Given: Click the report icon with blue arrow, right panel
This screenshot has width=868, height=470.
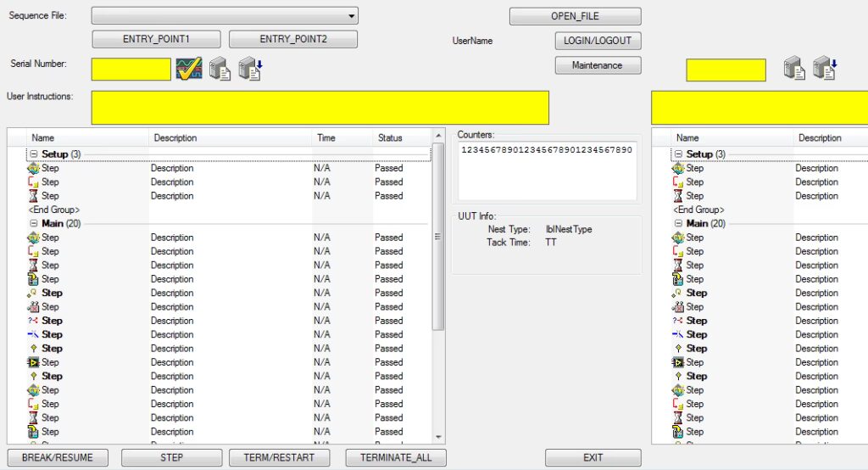Looking at the screenshot, I should click(824, 69).
